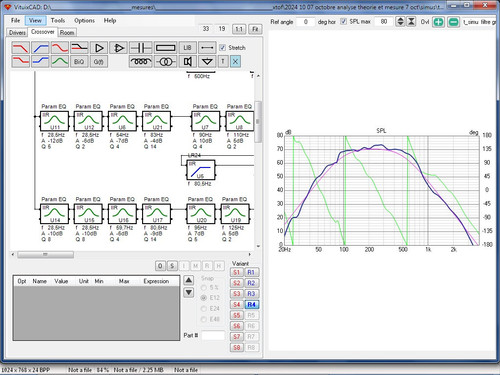
Task: Click schematic vertical scrollbar down arrow
Action: [x=258, y=246]
